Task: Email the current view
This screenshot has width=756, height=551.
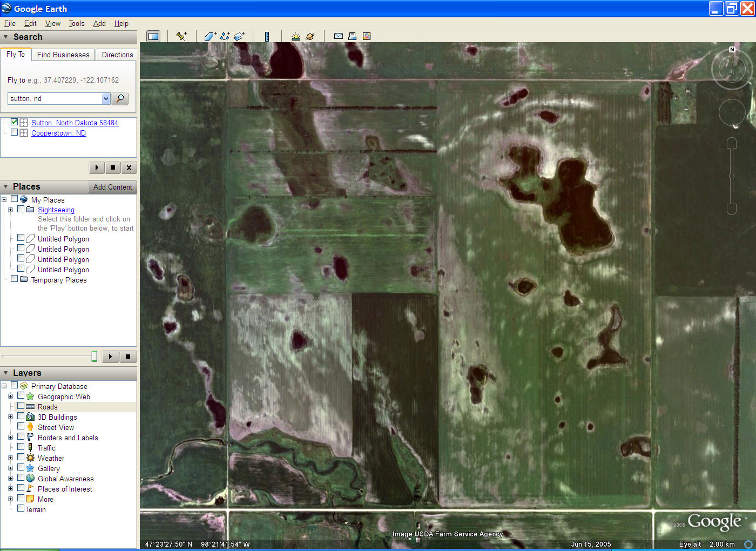Action: 339,36
